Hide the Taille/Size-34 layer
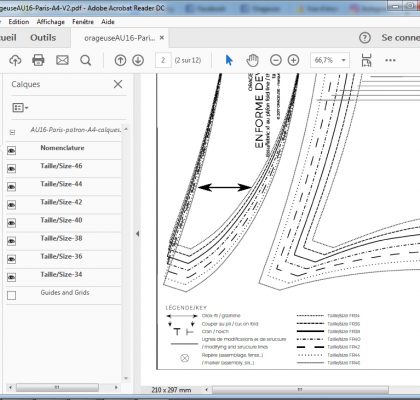The height and width of the screenshot is (400, 420). click(12, 277)
